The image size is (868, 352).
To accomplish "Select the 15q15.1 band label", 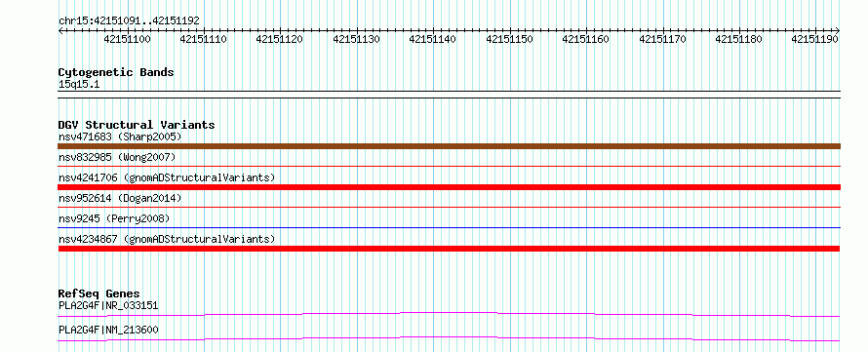I will (x=79, y=85).
